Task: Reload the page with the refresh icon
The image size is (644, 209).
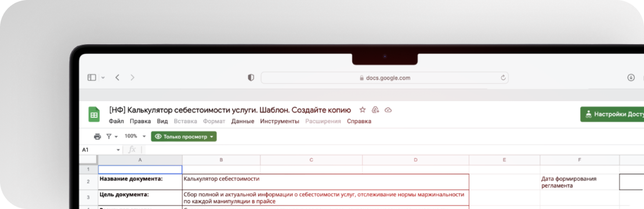Action: click(502, 78)
